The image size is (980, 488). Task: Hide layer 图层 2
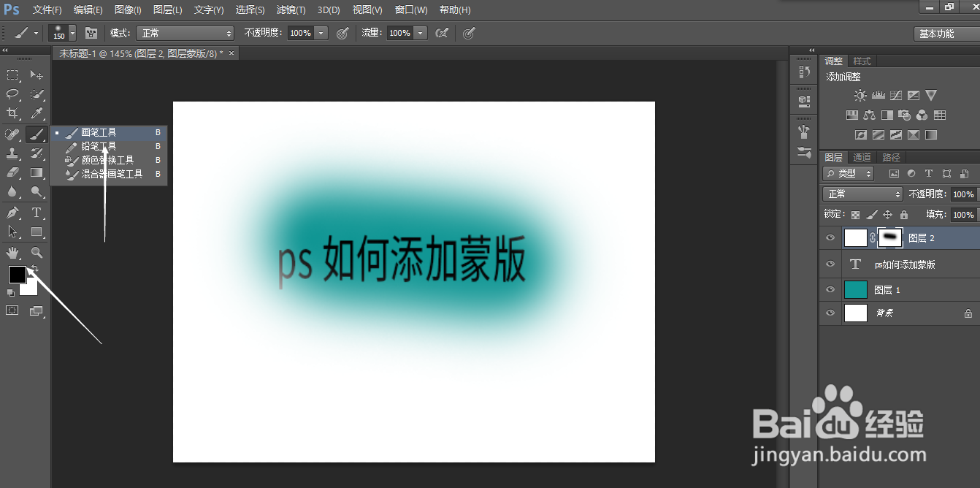(x=830, y=237)
